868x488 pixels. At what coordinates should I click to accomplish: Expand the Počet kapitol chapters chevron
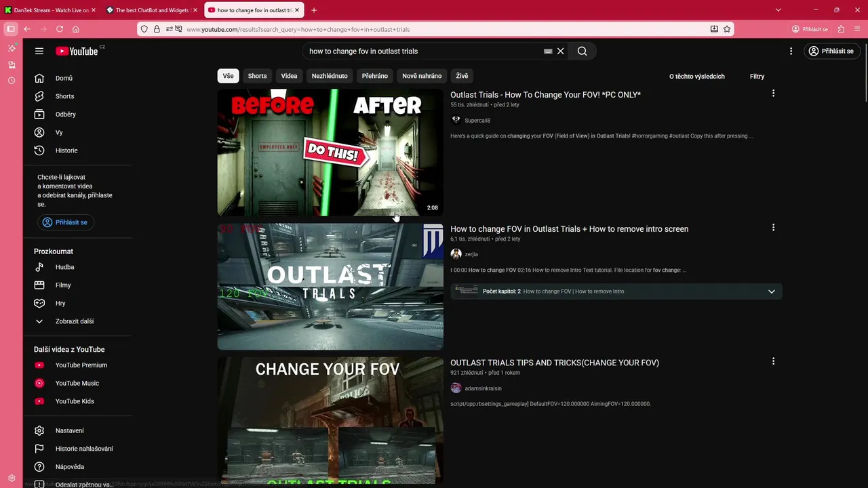coord(771,291)
